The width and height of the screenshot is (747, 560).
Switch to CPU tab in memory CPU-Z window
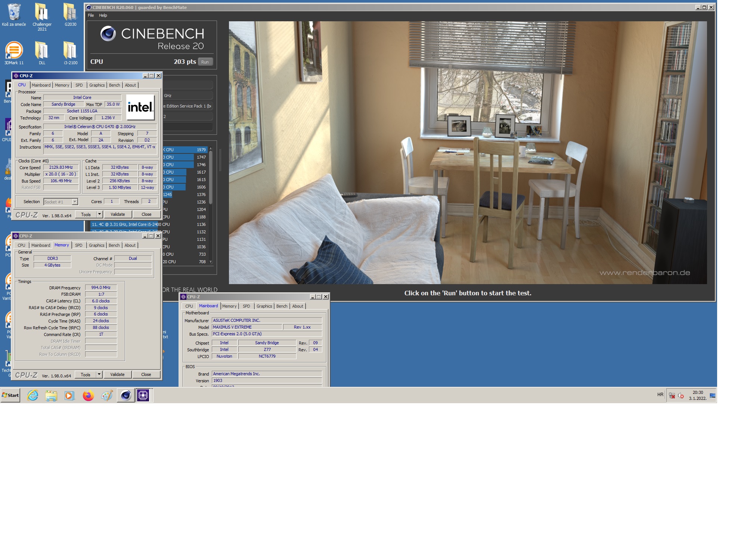pos(22,245)
